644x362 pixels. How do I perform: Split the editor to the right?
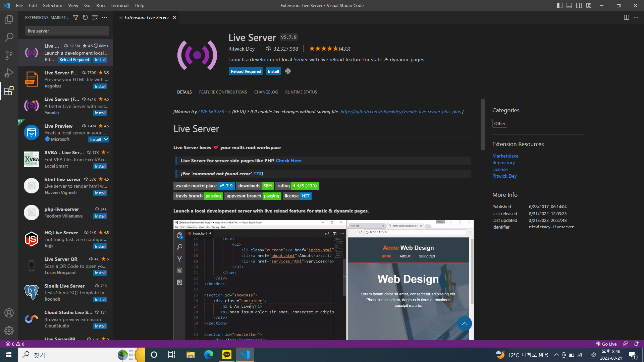(626, 17)
